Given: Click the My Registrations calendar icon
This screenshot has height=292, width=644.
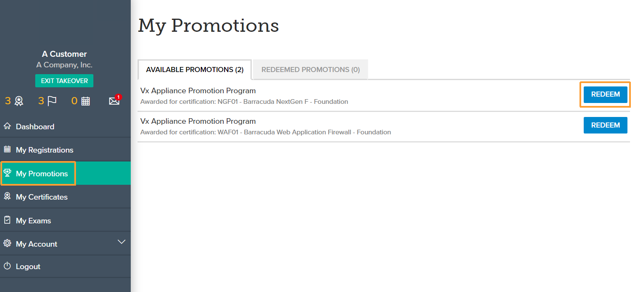Looking at the screenshot, I should (x=7, y=149).
